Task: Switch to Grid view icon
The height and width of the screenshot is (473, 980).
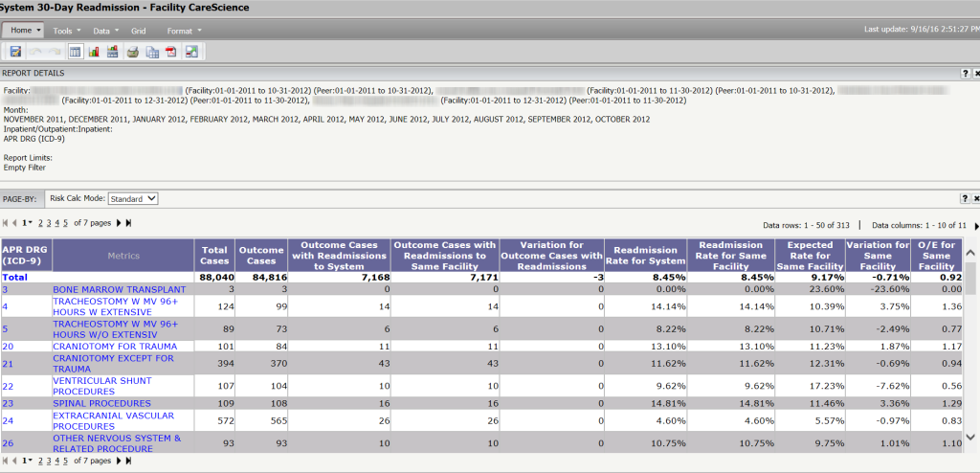Action: (x=76, y=52)
